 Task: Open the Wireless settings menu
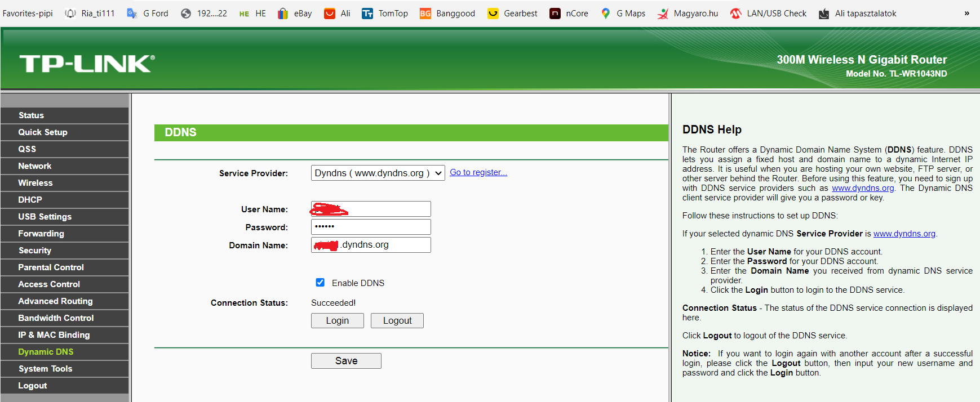[65, 183]
